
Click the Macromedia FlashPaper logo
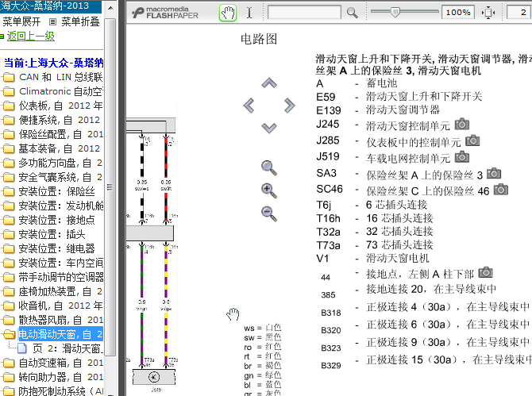tap(165, 13)
